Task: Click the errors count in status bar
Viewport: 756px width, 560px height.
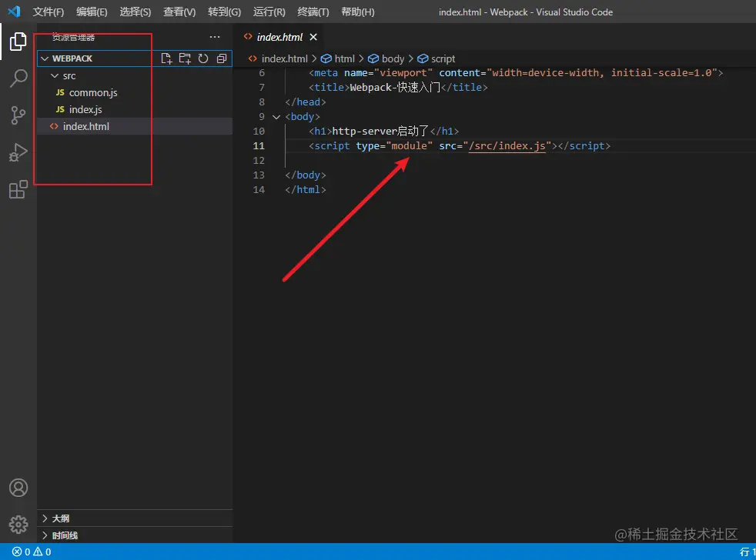Action: click(22, 552)
